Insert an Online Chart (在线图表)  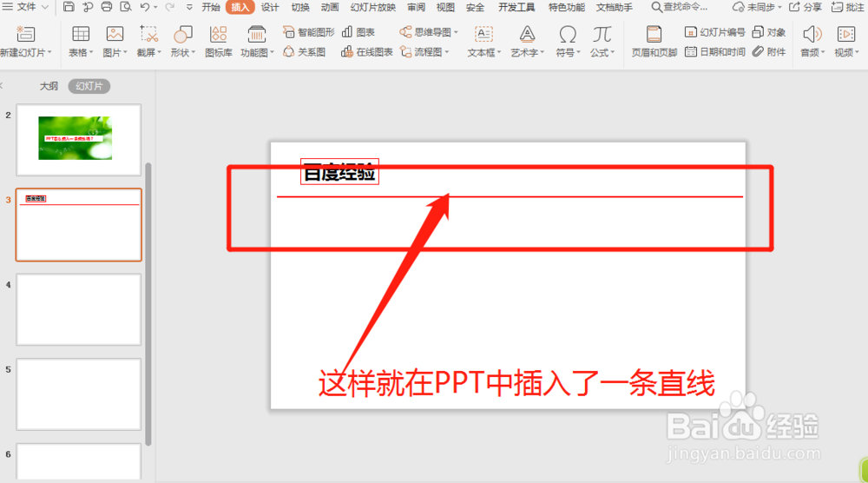click(367, 52)
